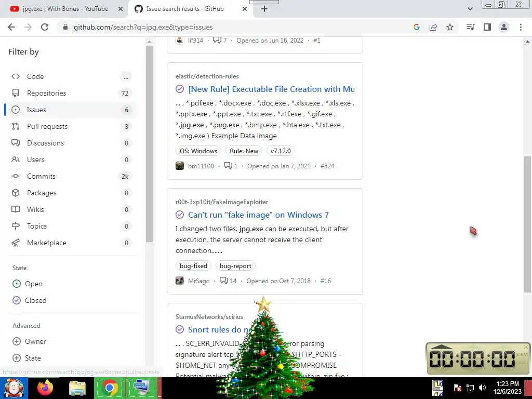This screenshot has height=399, width=532.
Task: View the site lock icon info
Action: tap(65, 27)
